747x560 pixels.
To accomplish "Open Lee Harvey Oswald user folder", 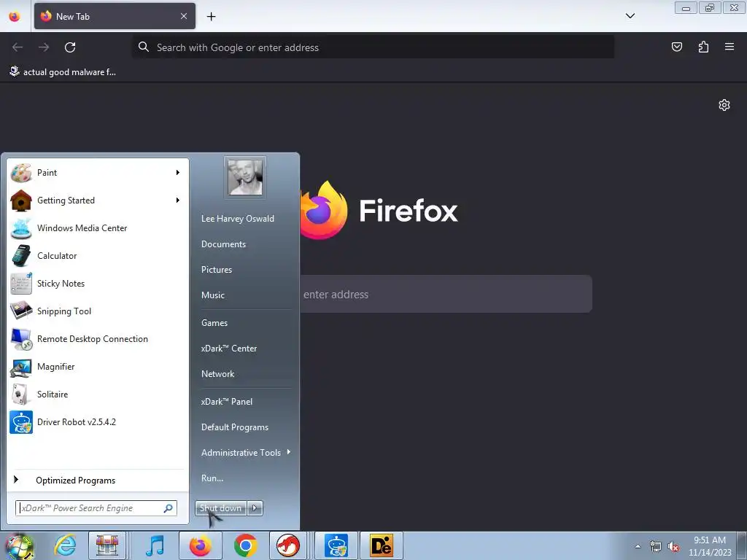I will tap(238, 219).
